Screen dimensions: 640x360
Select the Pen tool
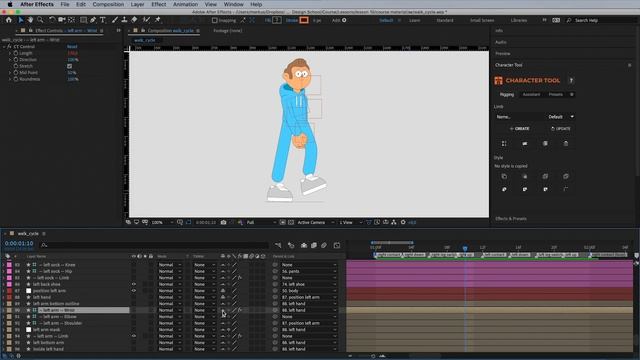tap(93, 20)
